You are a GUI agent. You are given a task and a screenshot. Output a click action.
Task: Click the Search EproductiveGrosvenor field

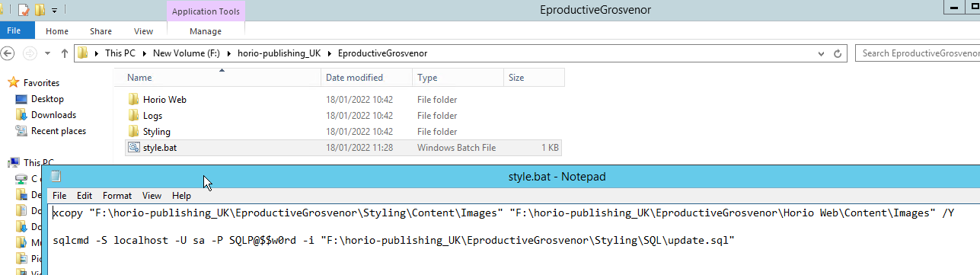[918, 54]
